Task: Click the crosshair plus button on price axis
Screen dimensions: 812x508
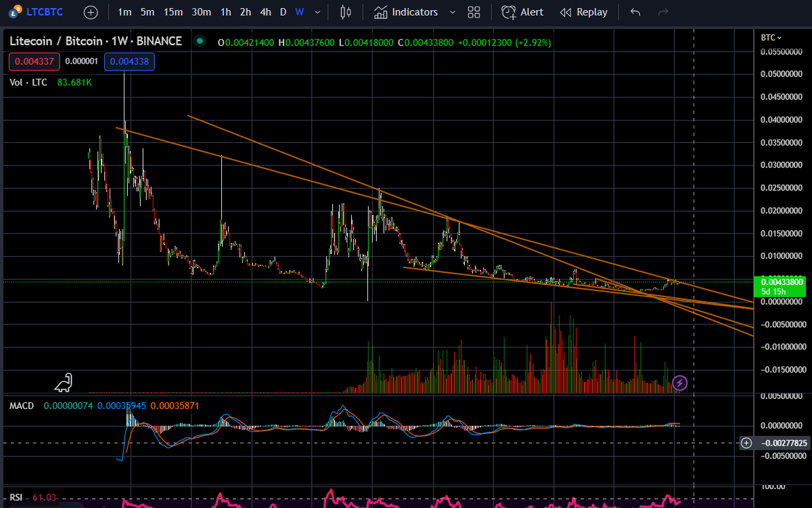Action: pyautogui.click(x=746, y=443)
